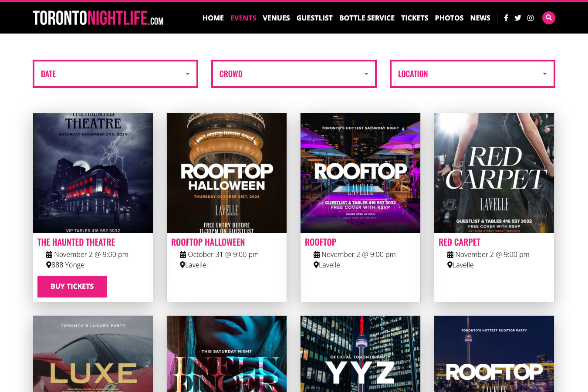Click 'October 31 @ 9:00 pm' date text
This screenshot has width=588, height=392.
(x=223, y=254)
